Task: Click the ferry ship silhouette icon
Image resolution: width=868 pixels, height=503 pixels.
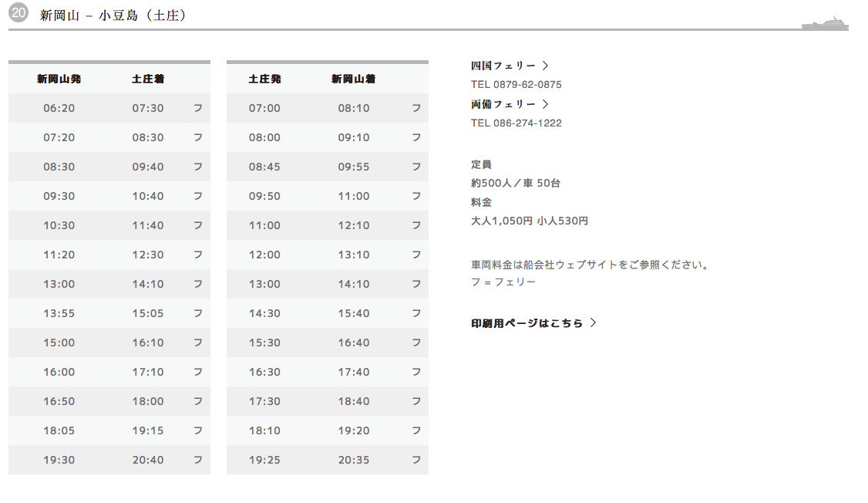Action: pos(825,24)
